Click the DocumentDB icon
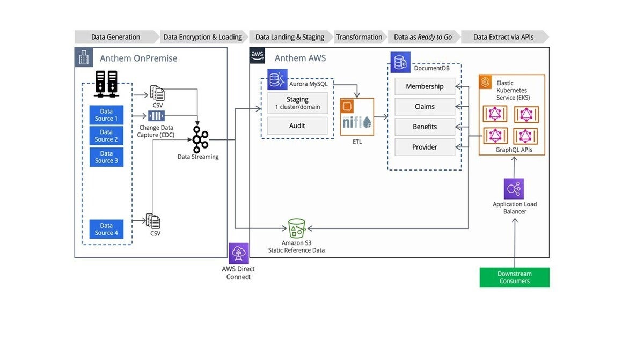Screen dimensions: 644x362 400,62
